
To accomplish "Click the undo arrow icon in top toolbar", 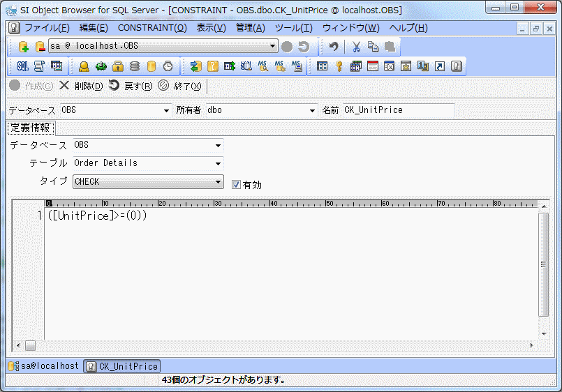I will [x=334, y=47].
